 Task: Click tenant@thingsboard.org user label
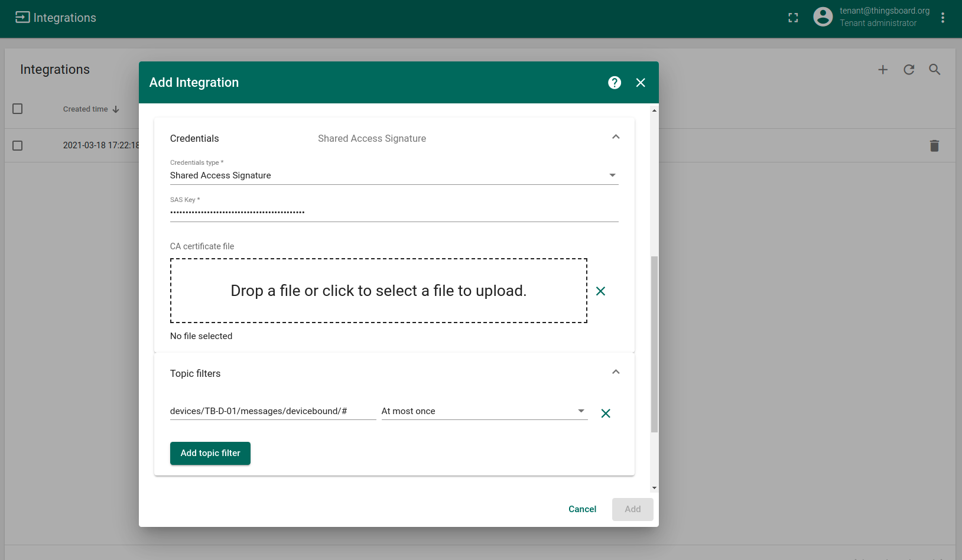pos(885,11)
